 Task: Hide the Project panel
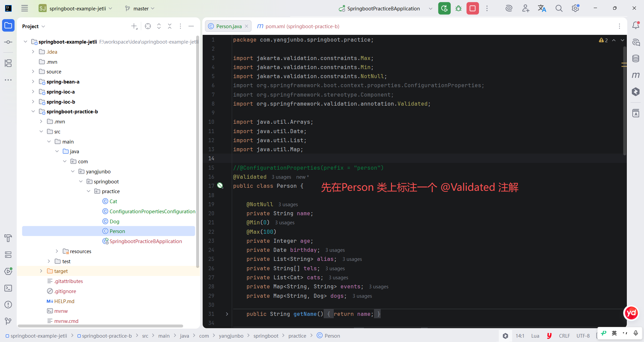[x=191, y=26]
